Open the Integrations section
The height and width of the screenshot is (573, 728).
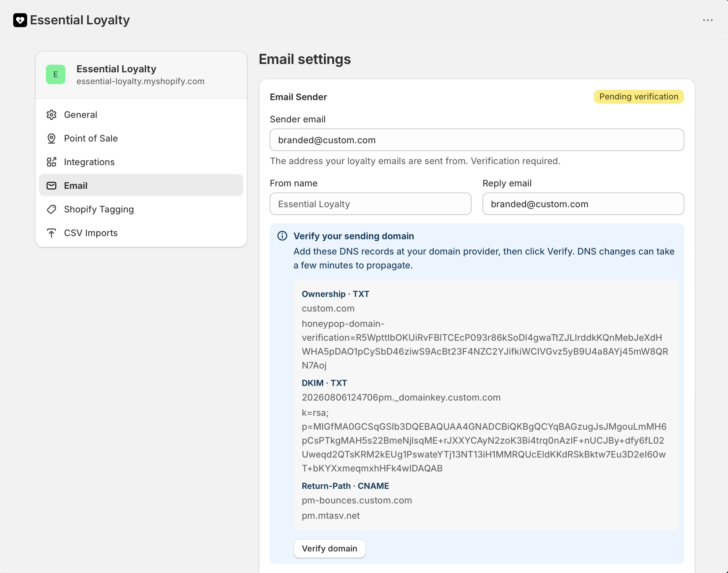141,162
